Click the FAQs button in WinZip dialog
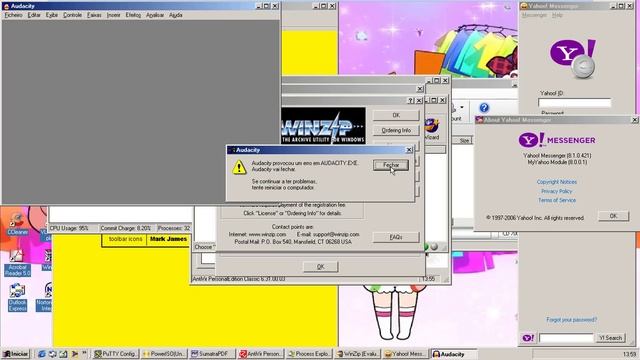Viewport: 640px width, 360px height. tap(396, 237)
